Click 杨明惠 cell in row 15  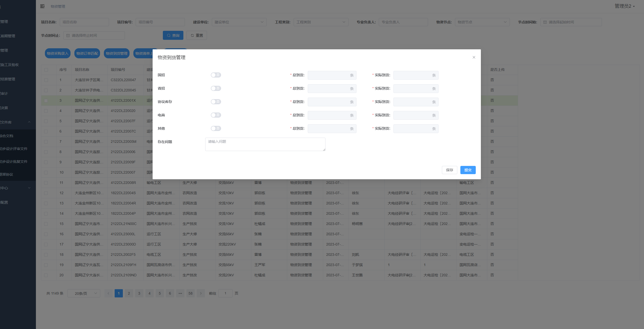pyautogui.click(x=357, y=224)
